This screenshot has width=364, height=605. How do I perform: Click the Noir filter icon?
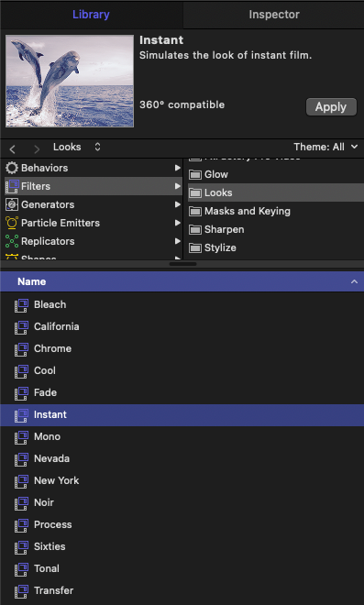(21, 503)
